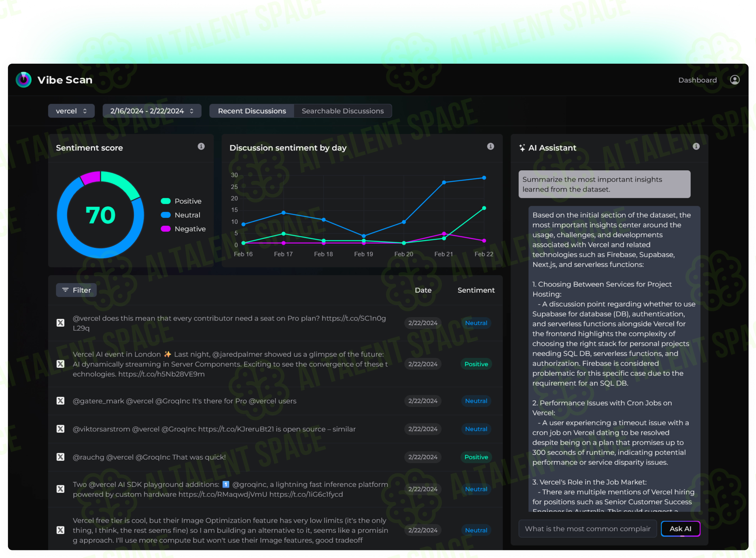Screen dimensions: 756x558
Task: Click the Vibe Scan logo icon
Action: [24, 80]
